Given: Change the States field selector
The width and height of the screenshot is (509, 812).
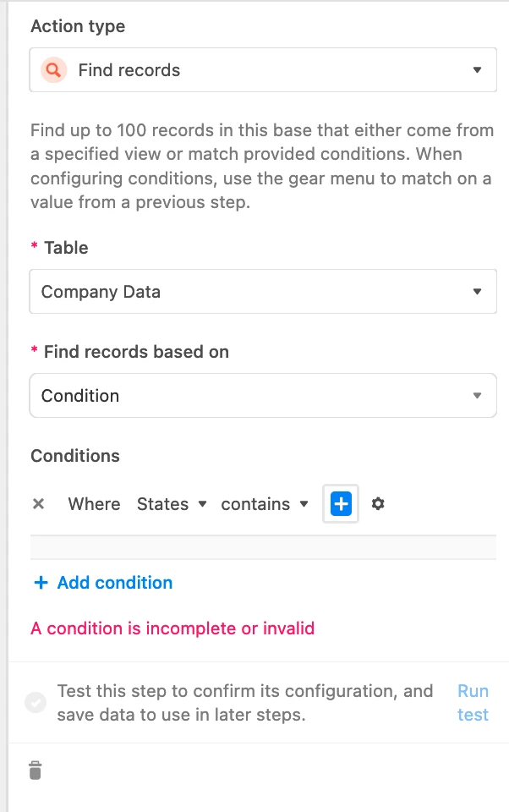Looking at the screenshot, I should 172,504.
